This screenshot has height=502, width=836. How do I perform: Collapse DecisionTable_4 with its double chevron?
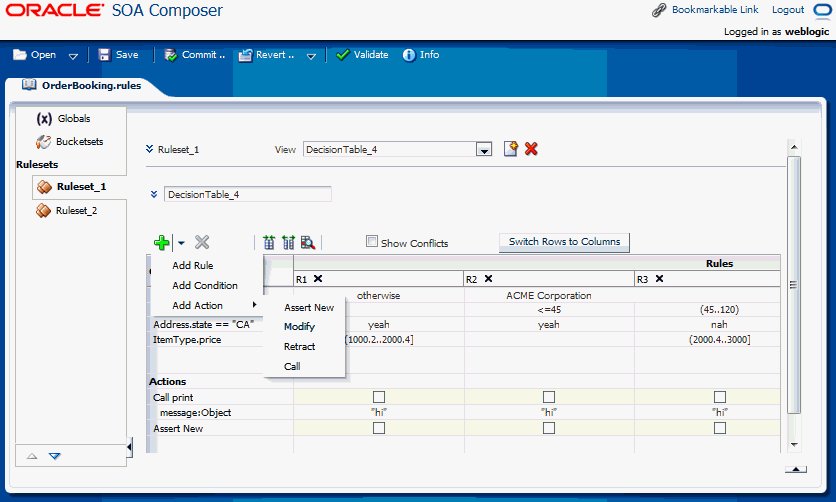coord(154,195)
